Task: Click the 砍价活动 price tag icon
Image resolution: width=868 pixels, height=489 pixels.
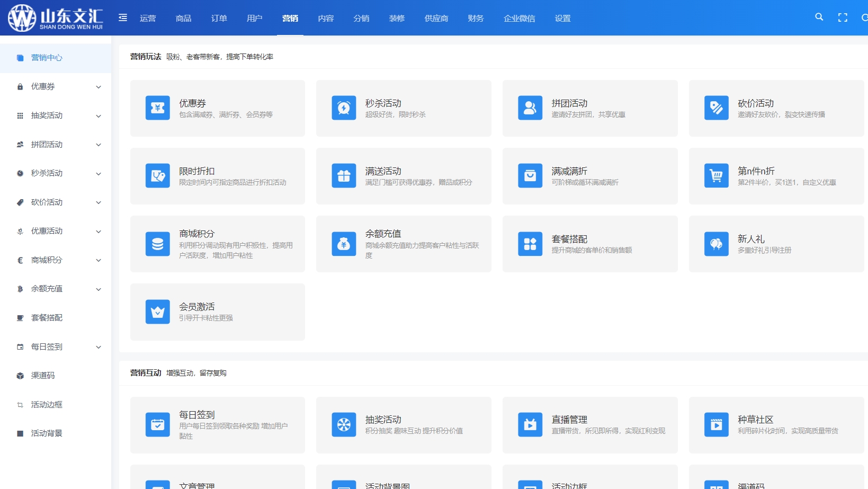Action: [x=717, y=108]
